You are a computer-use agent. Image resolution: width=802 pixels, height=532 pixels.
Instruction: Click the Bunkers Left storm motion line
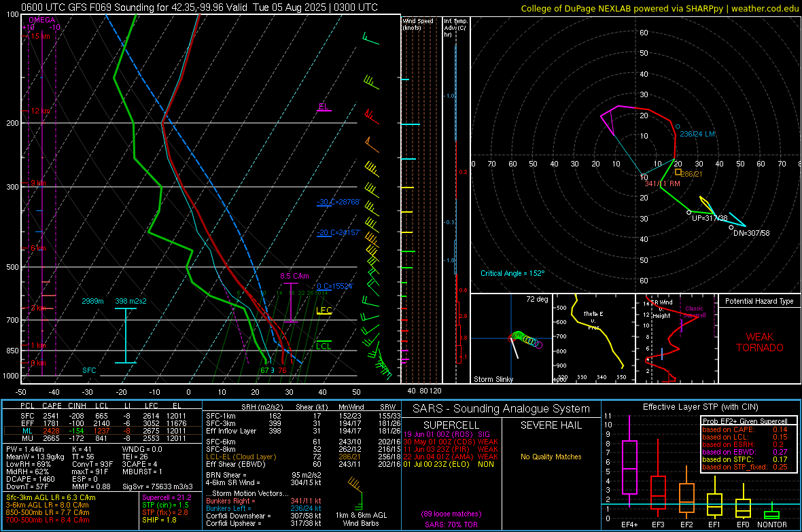(x=264, y=508)
